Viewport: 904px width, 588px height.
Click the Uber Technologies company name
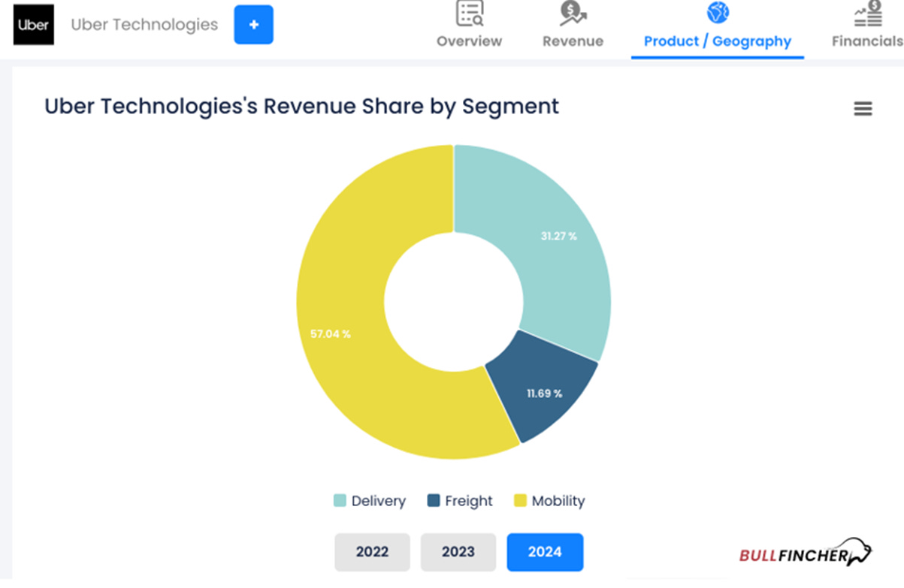point(144,25)
